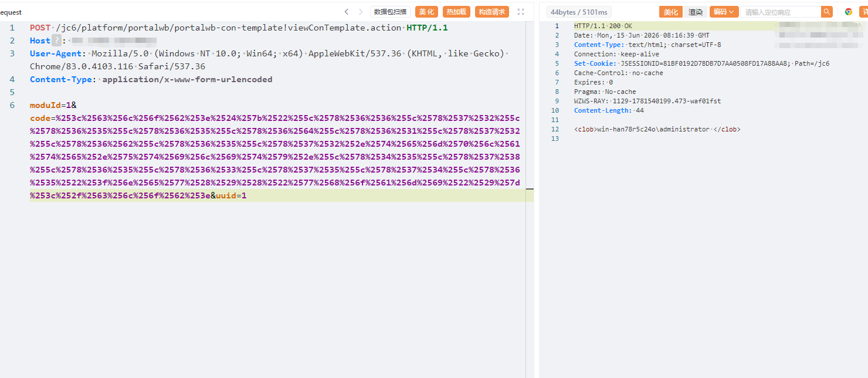The height and width of the screenshot is (378, 868).
Task: Go to the previous request with left arrow
Action: [x=347, y=12]
